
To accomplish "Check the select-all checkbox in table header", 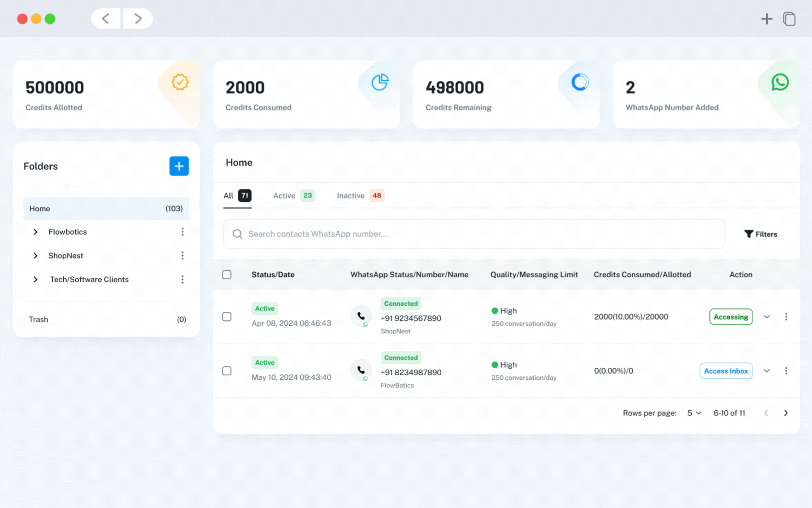I will pyautogui.click(x=227, y=274).
